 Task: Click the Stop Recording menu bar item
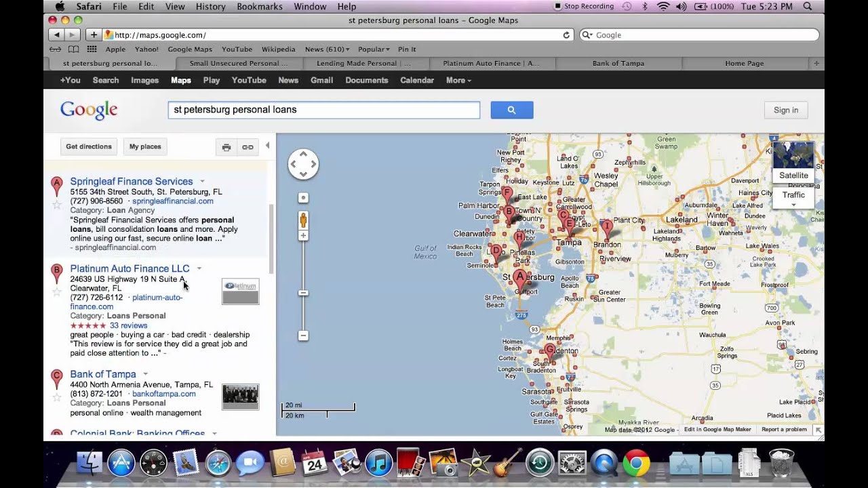(x=584, y=6)
